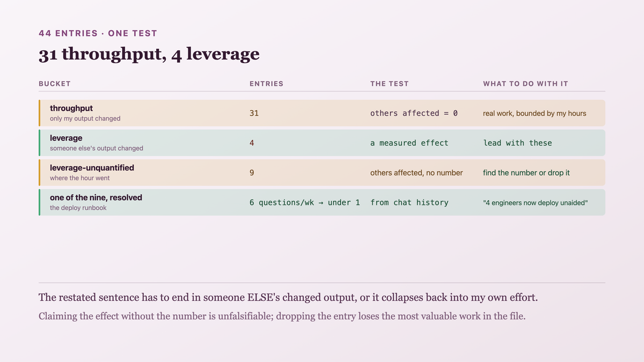Click the subtitle "where the hour went"

point(80,178)
